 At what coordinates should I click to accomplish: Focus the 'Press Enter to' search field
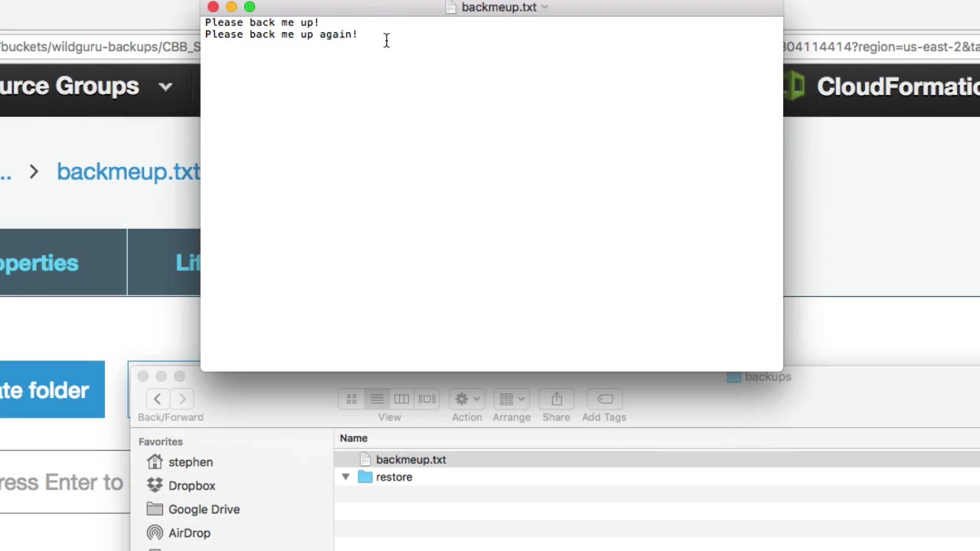pos(64,482)
